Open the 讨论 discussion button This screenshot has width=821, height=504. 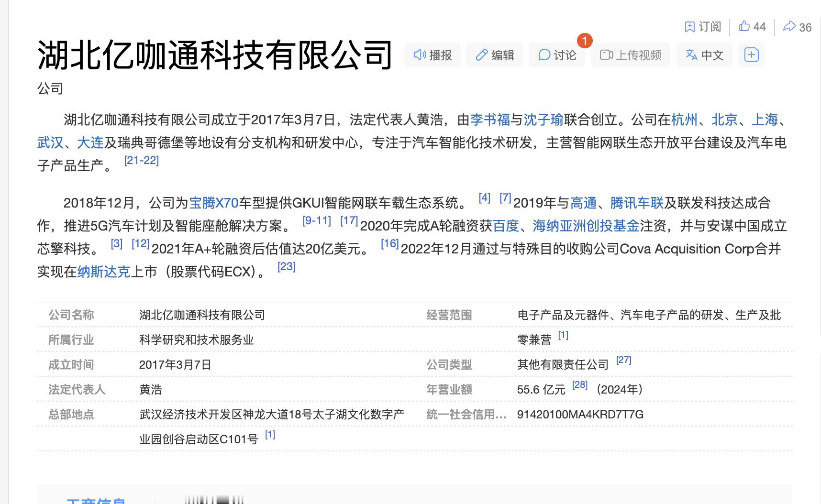click(557, 55)
